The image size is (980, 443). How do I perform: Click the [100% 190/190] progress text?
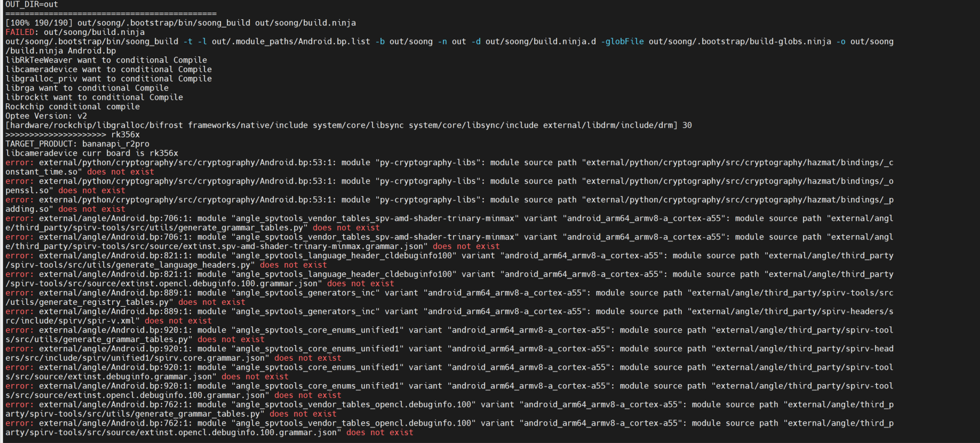39,23
